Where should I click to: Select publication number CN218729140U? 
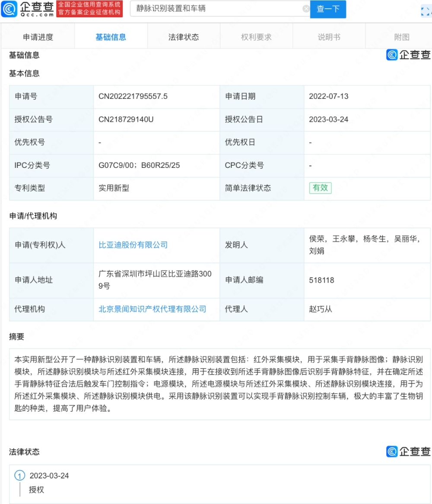pyautogui.click(x=126, y=120)
